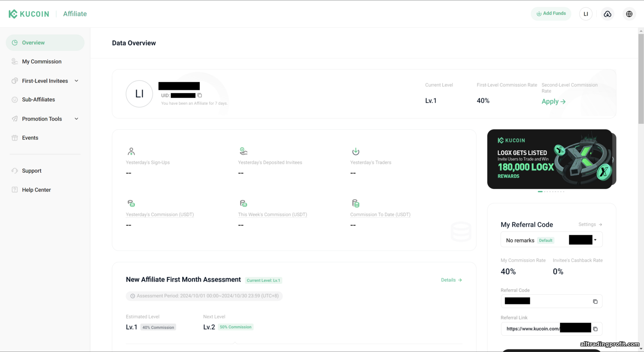Click the Commission To Date coins icon
This screenshot has width=644, height=352.
[x=356, y=203]
